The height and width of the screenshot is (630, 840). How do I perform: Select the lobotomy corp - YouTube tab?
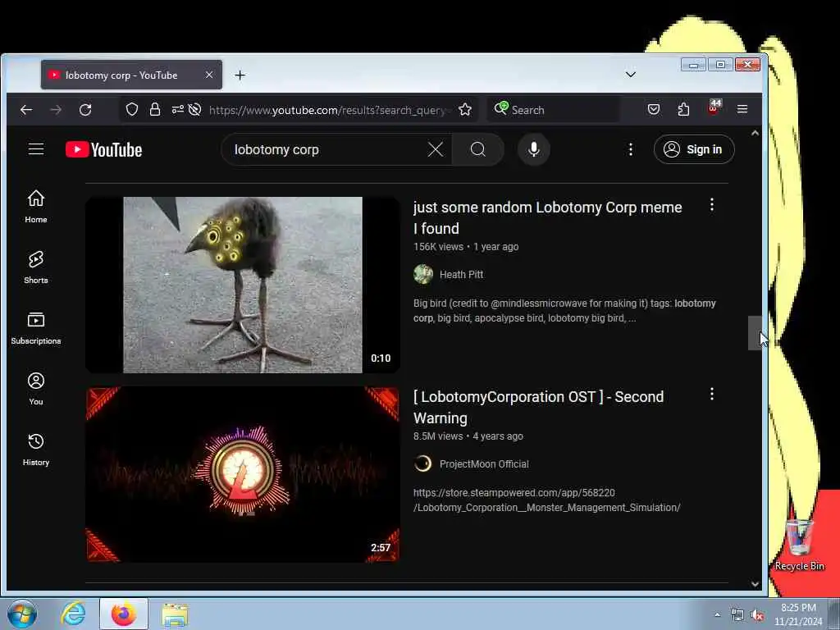coord(131,75)
